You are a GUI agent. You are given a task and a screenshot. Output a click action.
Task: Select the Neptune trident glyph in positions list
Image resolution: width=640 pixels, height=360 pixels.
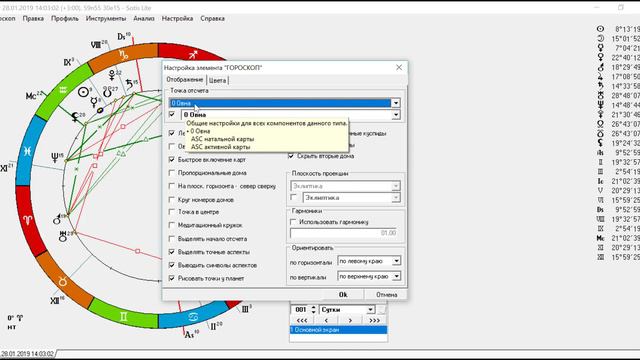[x=600, y=105]
